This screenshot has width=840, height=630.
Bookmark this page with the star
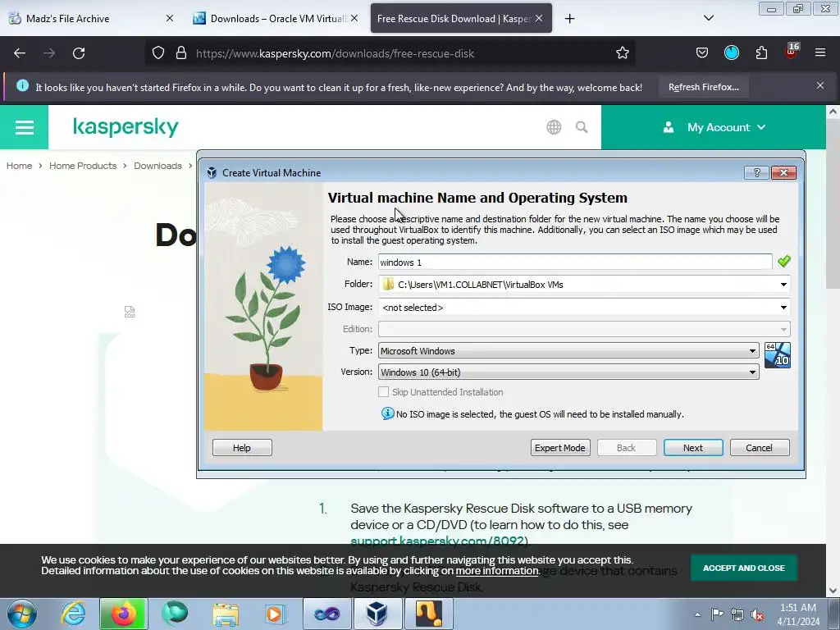pyautogui.click(x=622, y=53)
